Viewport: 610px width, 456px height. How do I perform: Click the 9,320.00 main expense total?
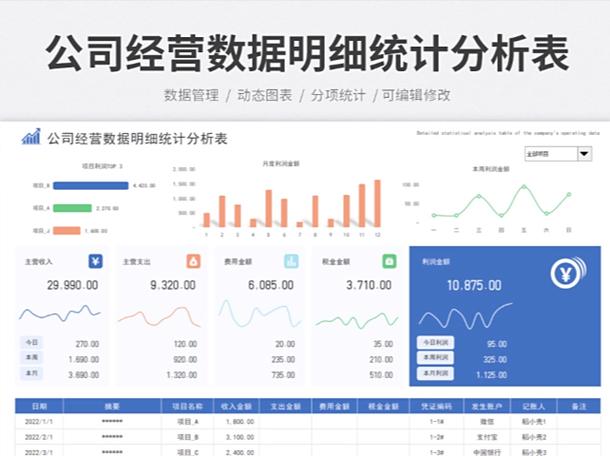[173, 285]
